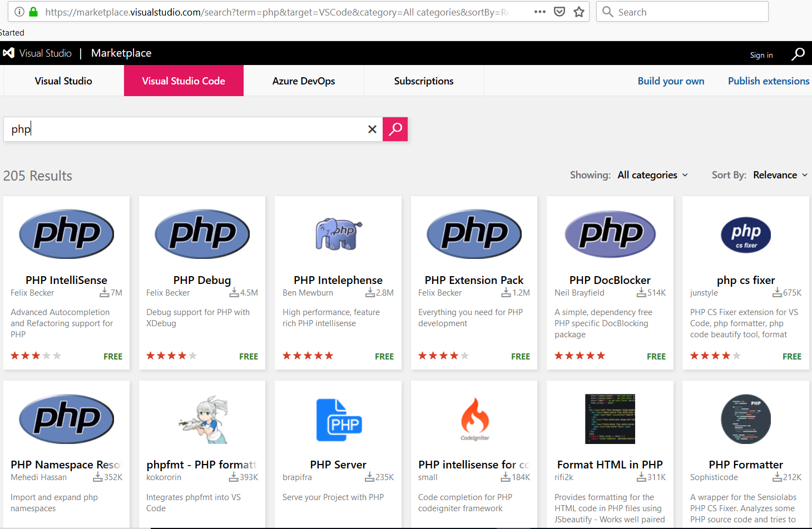Click the browser bookmark star icon

[x=579, y=12]
